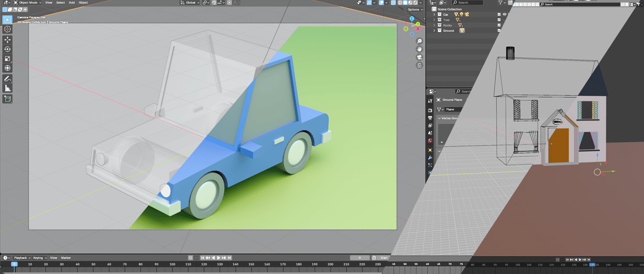Pick the Annotate pencil tool
This screenshot has height=274, width=644.
(x=7, y=78)
